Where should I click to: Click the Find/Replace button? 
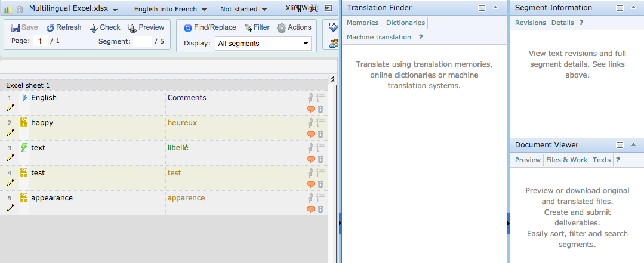tap(209, 27)
